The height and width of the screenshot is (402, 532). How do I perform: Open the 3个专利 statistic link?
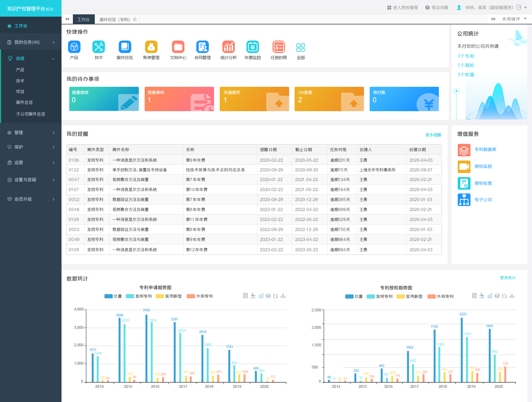coord(465,56)
